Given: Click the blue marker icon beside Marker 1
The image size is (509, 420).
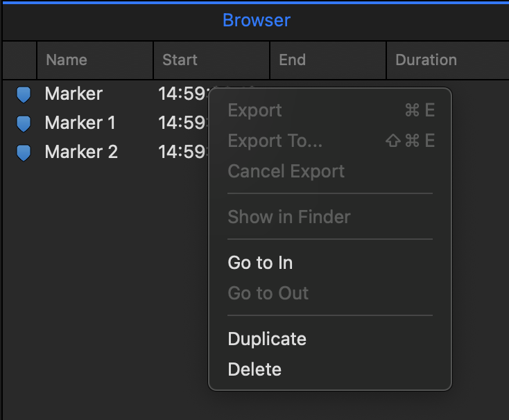Looking at the screenshot, I should 24,123.
